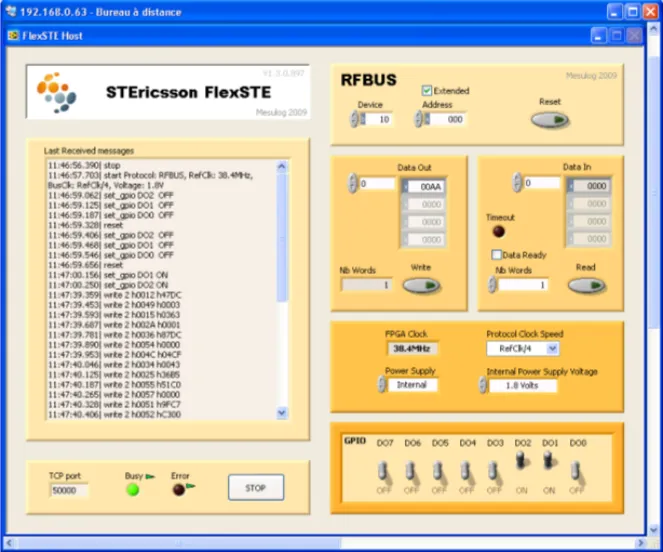Click the messages list scroll down arrow
The image size is (663, 552).
click(282, 412)
